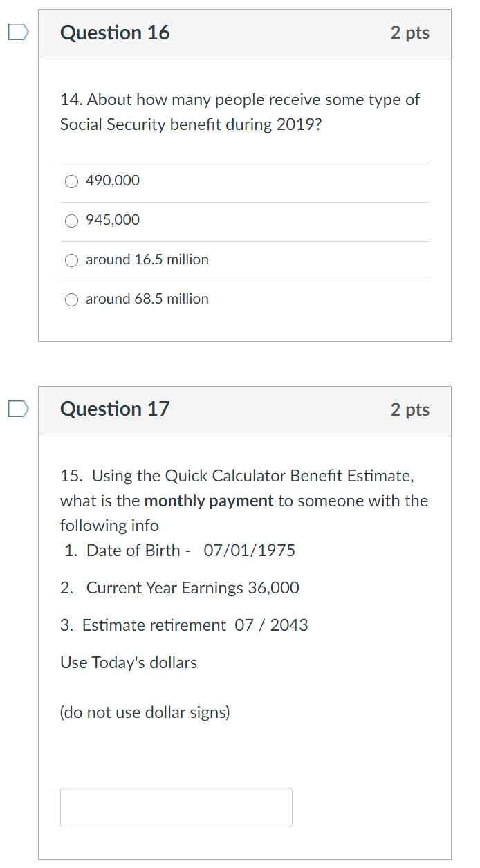The image size is (480, 868).
Task: Mark the around 68.5 million radio button
Action: click(x=72, y=299)
